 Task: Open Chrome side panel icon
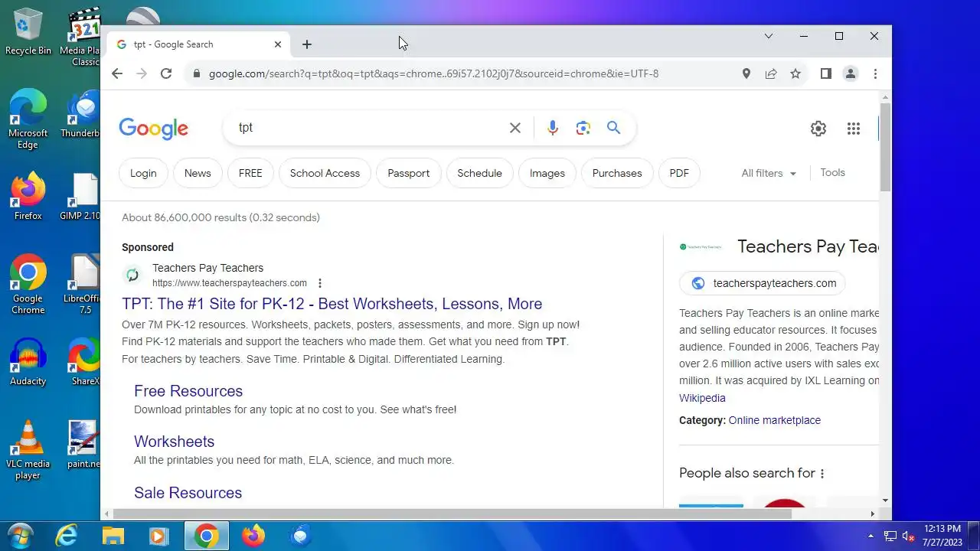click(825, 73)
